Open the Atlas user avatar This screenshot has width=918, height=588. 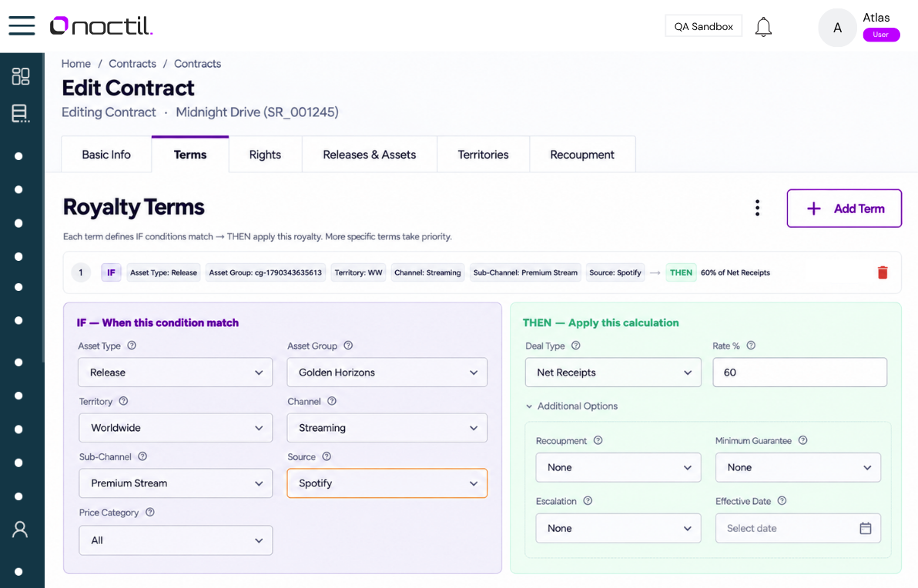click(x=837, y=28)
